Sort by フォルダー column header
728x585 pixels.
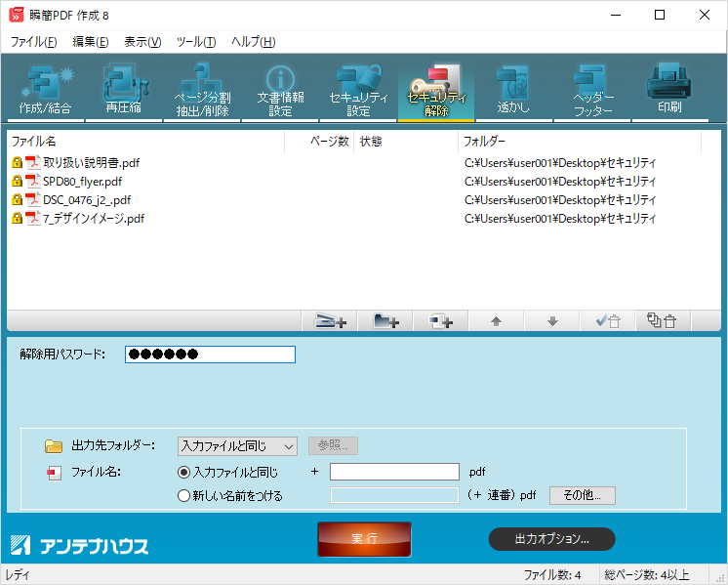click(x=580, y=142)
